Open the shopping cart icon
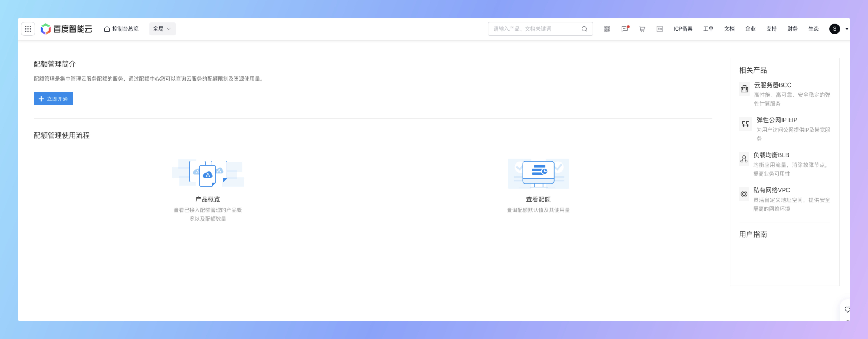The image size is (868, 339). pyautogui.click(x=642, y=29)
